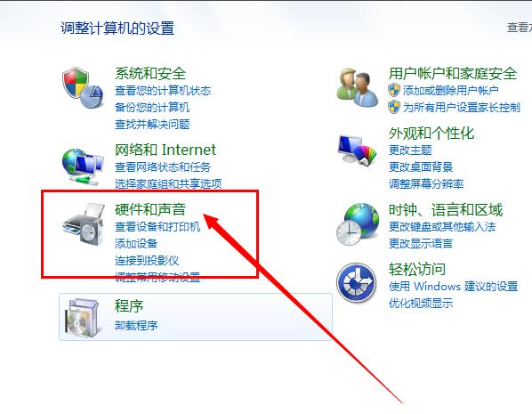Open the Hardware and Sound printer icon
Image resolution: width=532 pixels, height=414 pixels.
click(x=84, y=224)
